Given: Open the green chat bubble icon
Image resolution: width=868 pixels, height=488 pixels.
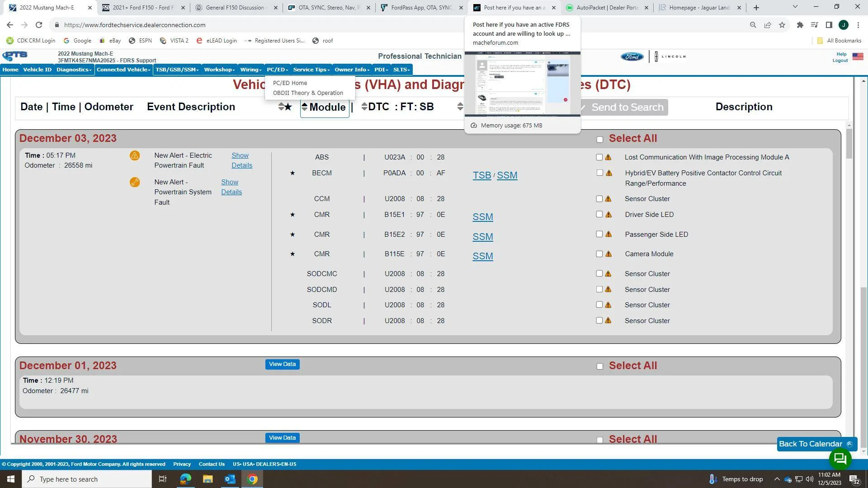Looking at the screenshot, I should [x=840, y=459].
